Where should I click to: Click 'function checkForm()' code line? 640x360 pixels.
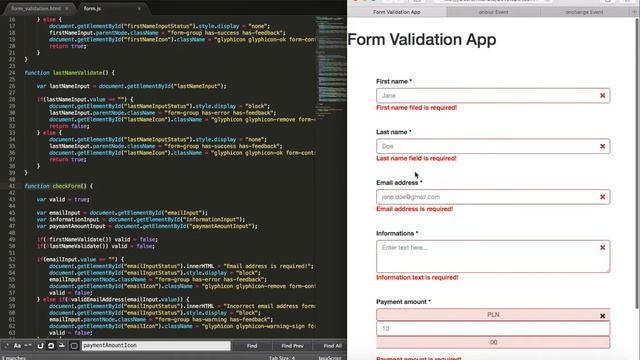(x=58, y=186)
